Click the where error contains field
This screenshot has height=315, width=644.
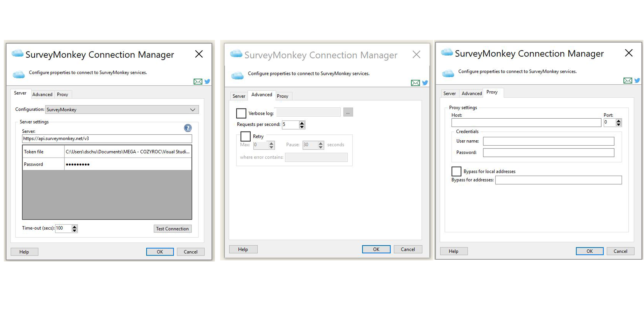[x=316, y=157]
